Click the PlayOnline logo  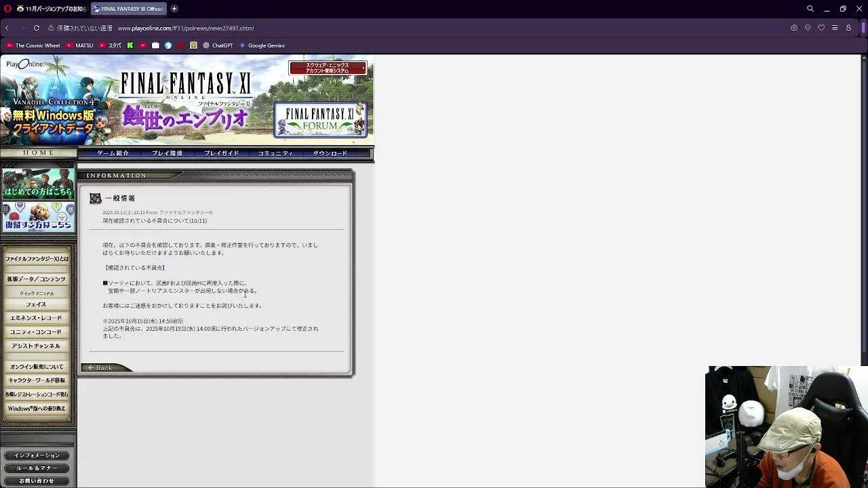coord(24,64)
